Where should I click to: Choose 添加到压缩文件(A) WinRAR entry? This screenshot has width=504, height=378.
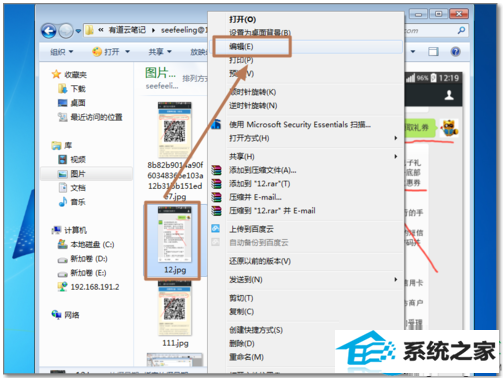point(262,170)
